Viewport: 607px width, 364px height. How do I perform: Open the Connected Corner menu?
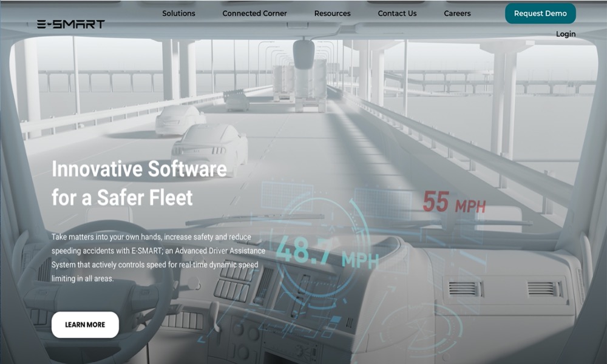tap(254, 13)
